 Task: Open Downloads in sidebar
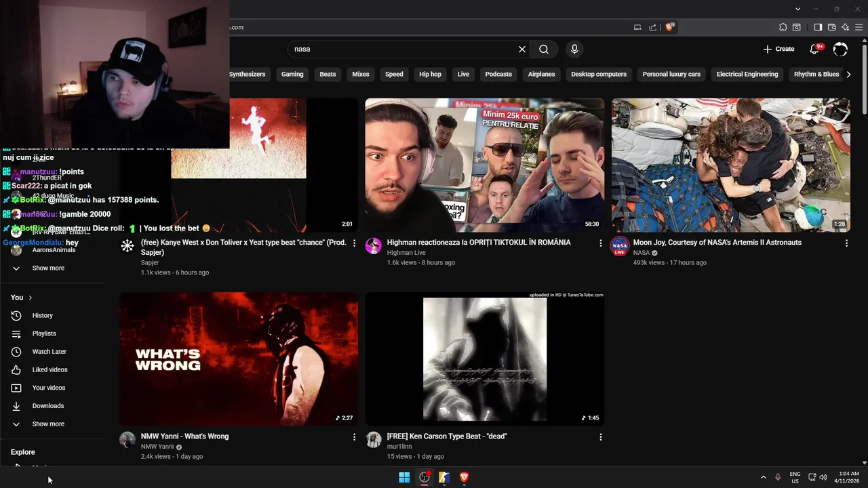(47, 406)
